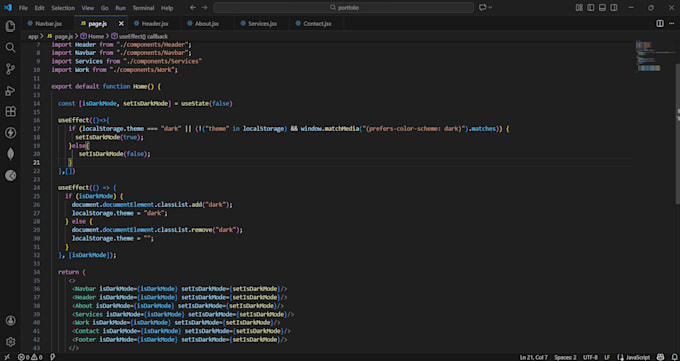The image size is (680, 361).
Task: Switch to the Services.jsx tab
Action: [262, 23]
